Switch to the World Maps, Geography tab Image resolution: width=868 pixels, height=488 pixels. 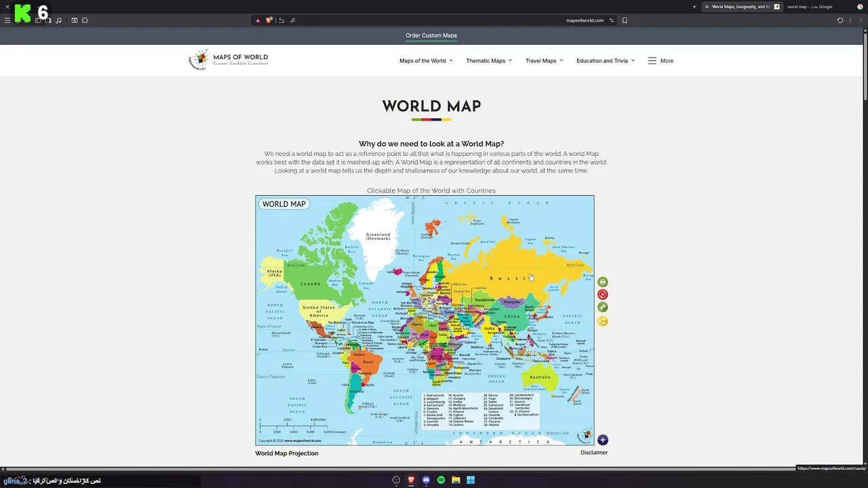[741, 7]
